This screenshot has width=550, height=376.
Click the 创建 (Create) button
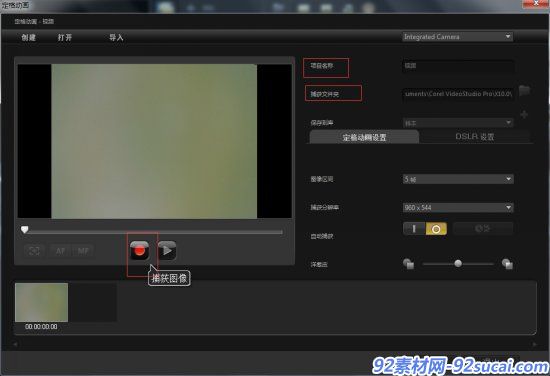click(x=28, y=37)
